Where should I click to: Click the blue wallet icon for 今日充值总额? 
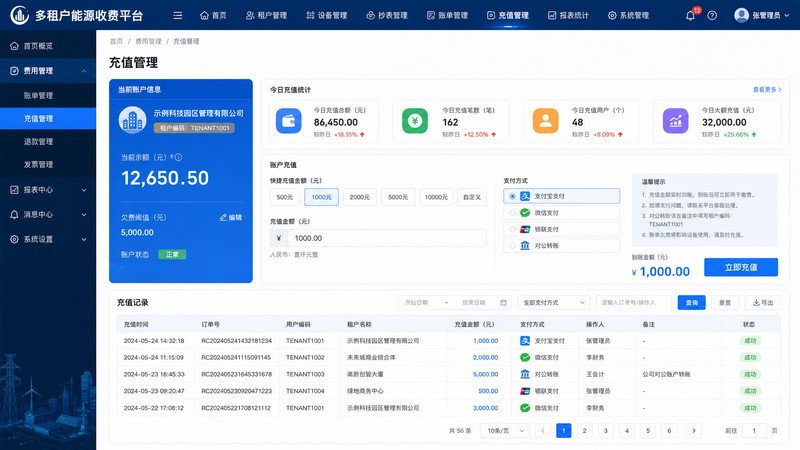click(x=289, y=121)
